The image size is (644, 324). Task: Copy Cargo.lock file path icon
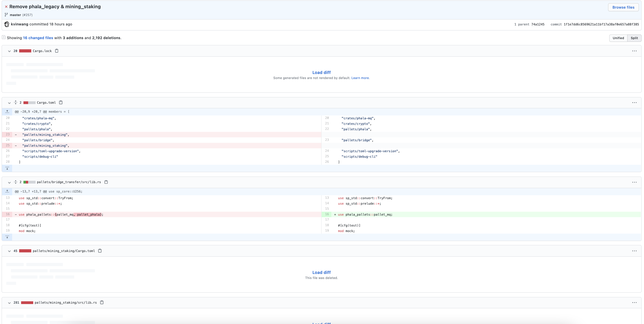[57, 51]
